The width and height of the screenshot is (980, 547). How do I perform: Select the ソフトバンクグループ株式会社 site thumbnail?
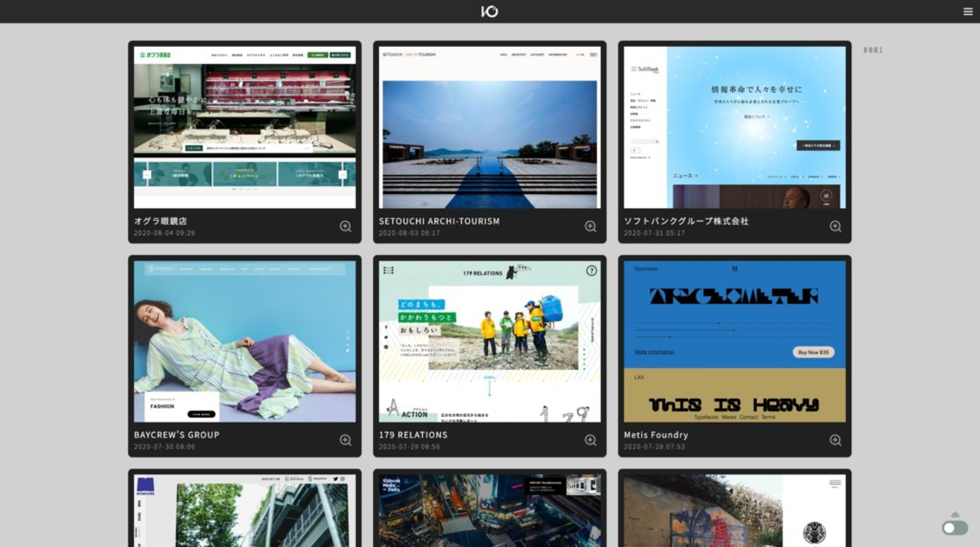[735, 127]
